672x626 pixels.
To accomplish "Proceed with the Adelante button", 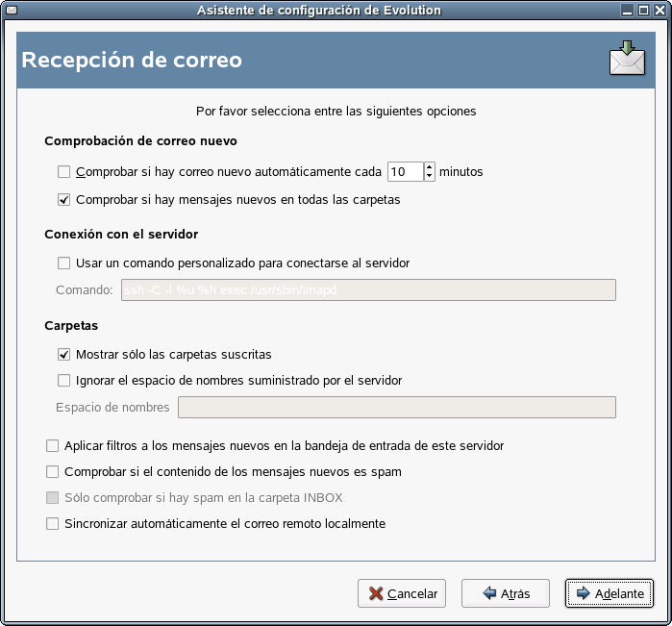I will pos(609,593).
